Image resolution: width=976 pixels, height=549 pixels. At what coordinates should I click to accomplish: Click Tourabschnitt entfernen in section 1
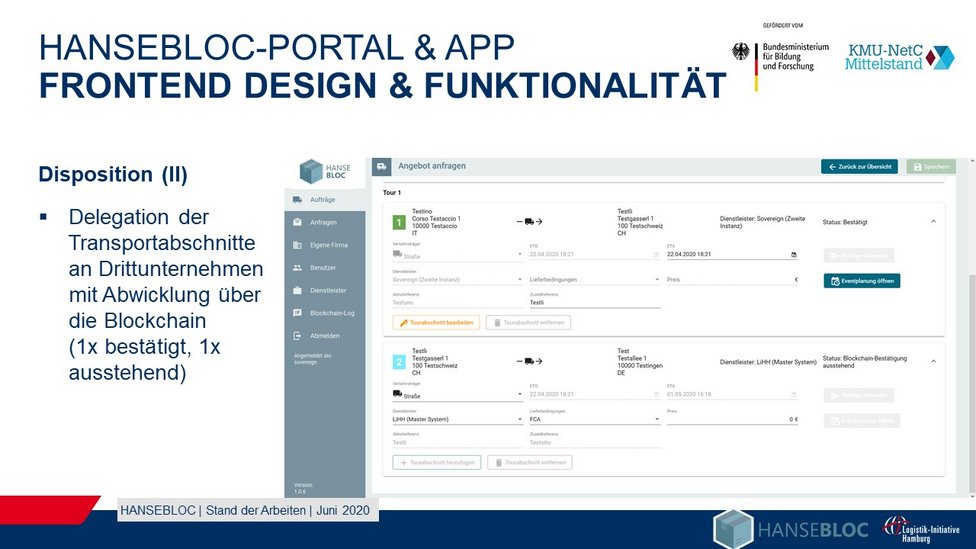click(528, 322)
